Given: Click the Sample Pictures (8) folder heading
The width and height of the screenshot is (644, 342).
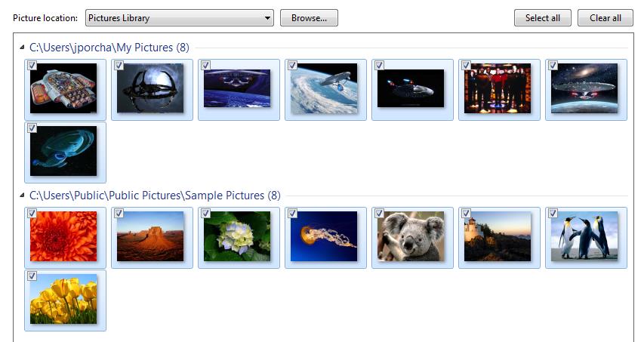Looking at the screenshot, I should point(155,196).
